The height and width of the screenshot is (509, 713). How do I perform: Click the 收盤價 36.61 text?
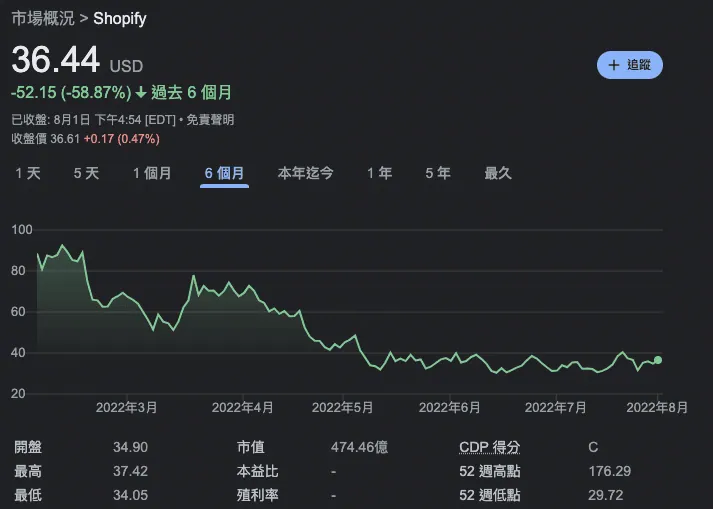45,139
